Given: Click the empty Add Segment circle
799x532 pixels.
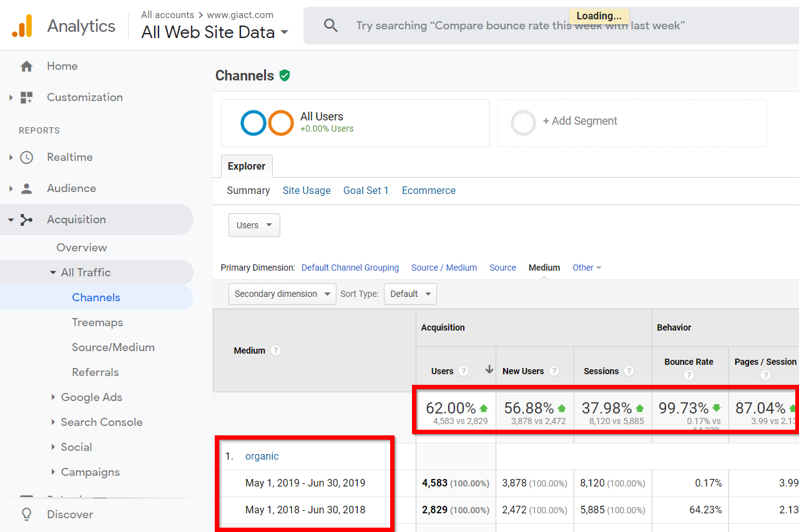Looking at the screenshot, I should click(x=523, y=123).
